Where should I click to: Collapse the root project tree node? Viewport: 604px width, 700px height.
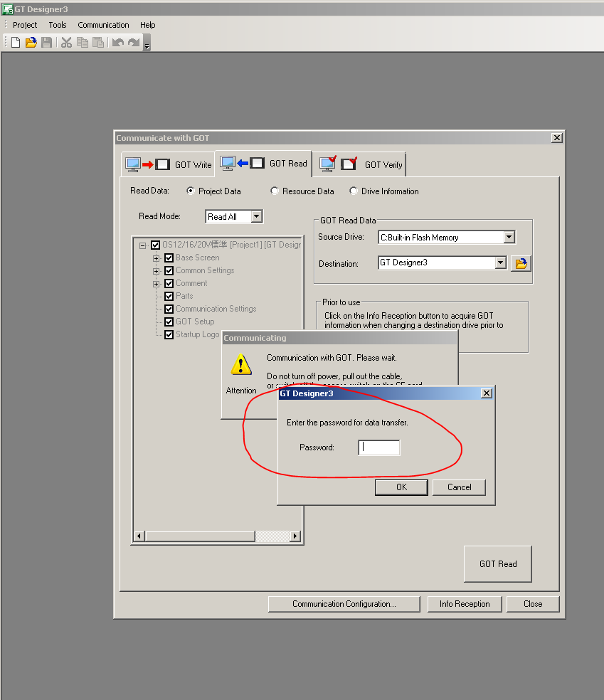[x=142, y=245]
